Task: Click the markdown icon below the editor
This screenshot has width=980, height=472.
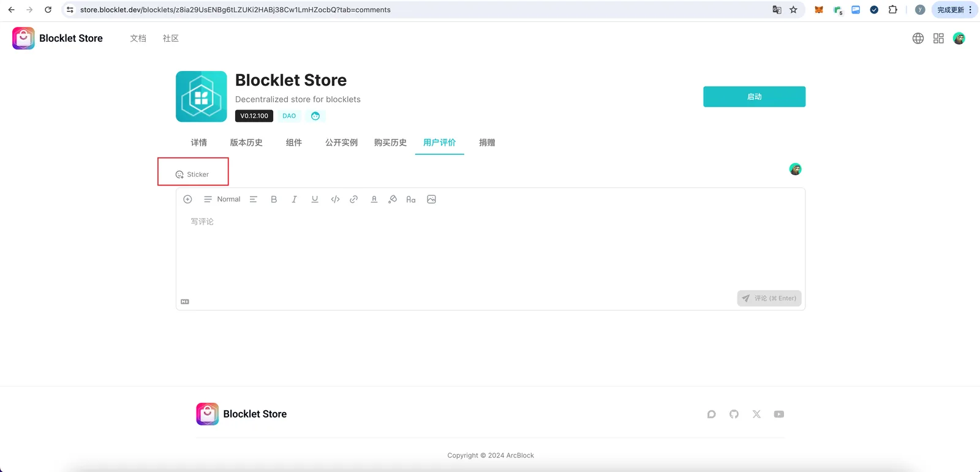Action: tap(185, 302)
